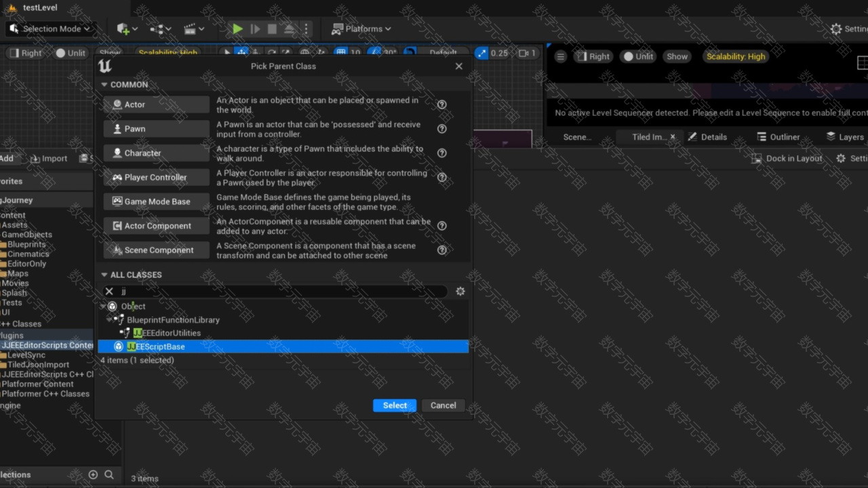Start Play in Editor with green arrow
The image size is (868, 488).
pos(237,28)
